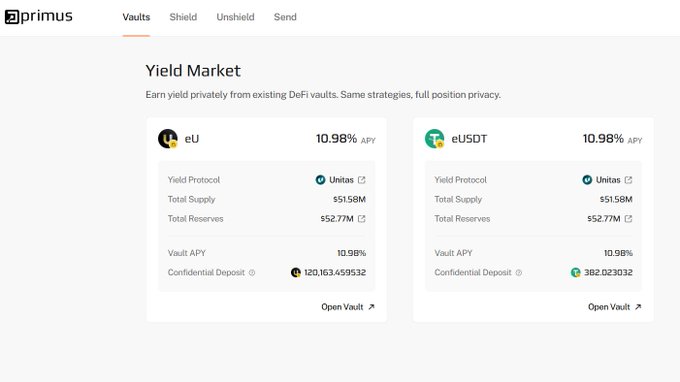Open the Shield tab
This screenshot has width=680, height=382.
click(x=183, y=17)
